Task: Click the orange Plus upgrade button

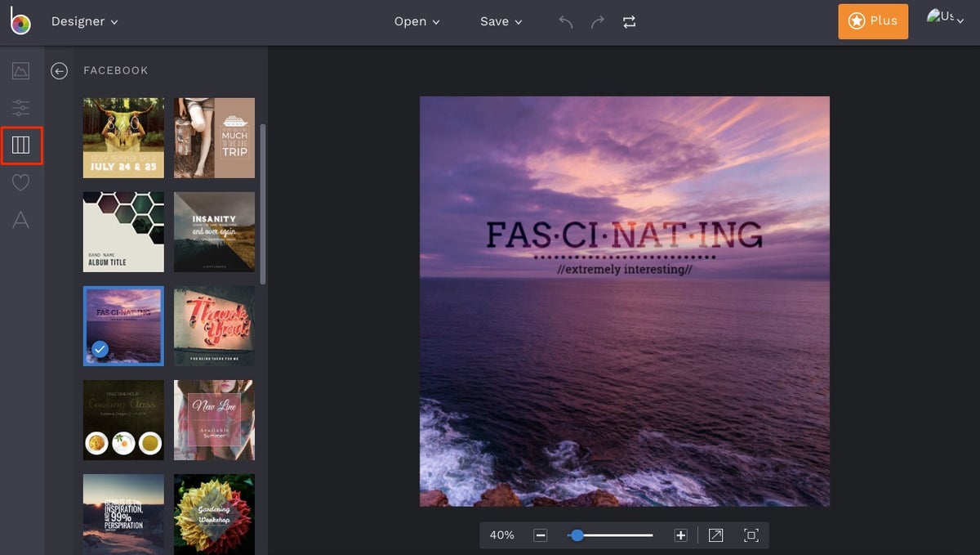Action: pyautogui.click(x=873, y=21)
